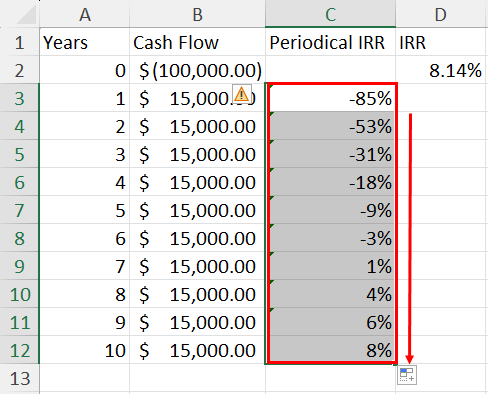Select the 8% cell in row 12
This screenshot has height=394, width=488.
pos(330,350)
